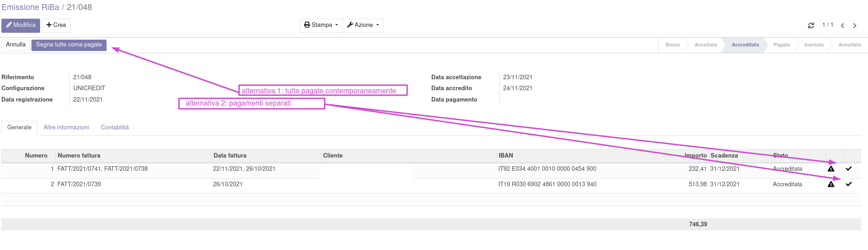Click the Crea button

[x=56, y=25]
